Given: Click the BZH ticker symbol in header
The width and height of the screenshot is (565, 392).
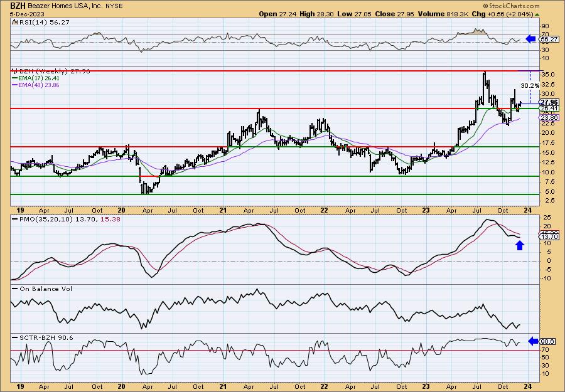Looking at the screenshot, I should point(18,6).
